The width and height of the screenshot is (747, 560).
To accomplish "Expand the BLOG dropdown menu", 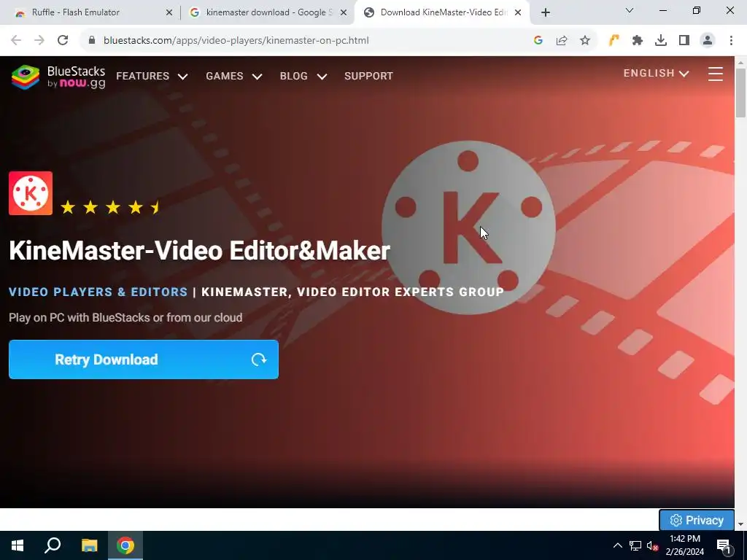I will pos(303,76).
